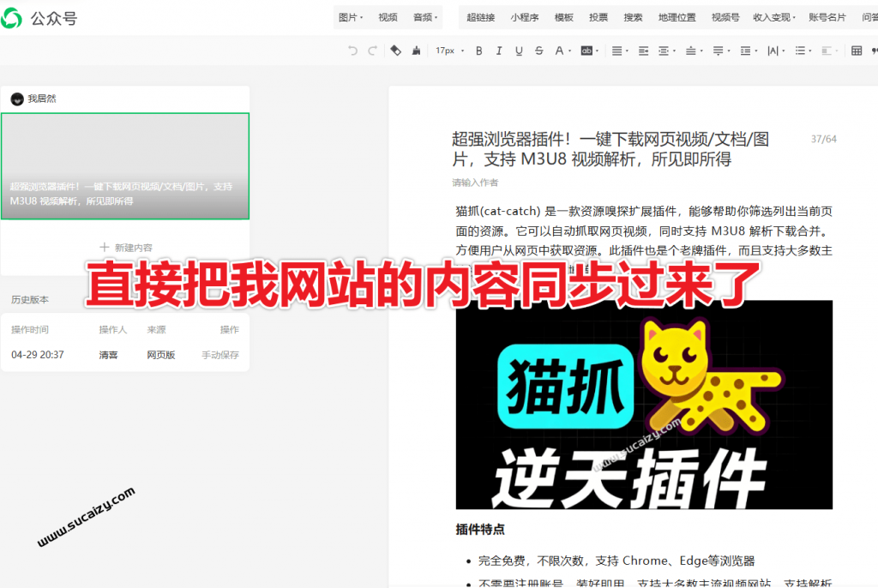Click 网页版 in the source column
The image size is (878, 588).
[x=160, y=355]
